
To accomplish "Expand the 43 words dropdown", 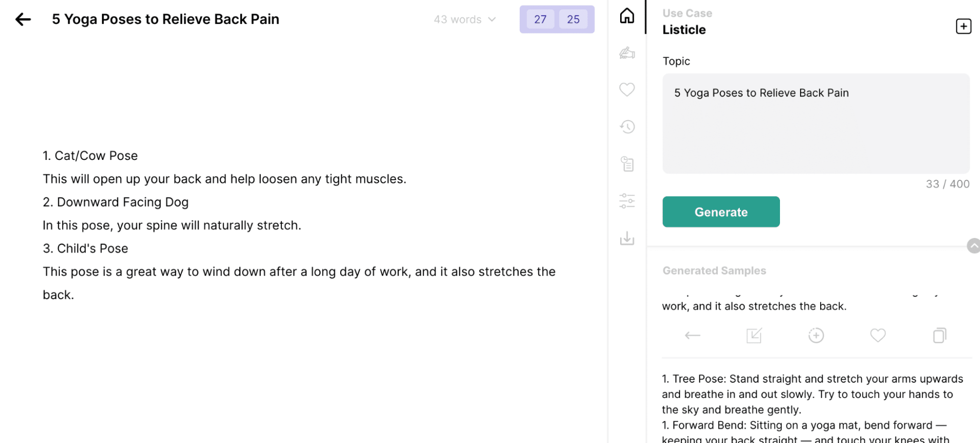I will click(x=465, y=20).
